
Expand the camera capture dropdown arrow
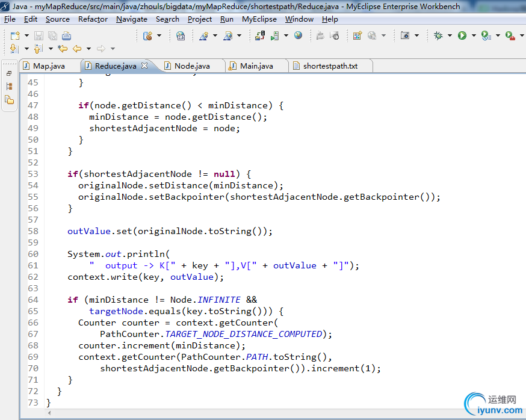[x=416, y=36]
